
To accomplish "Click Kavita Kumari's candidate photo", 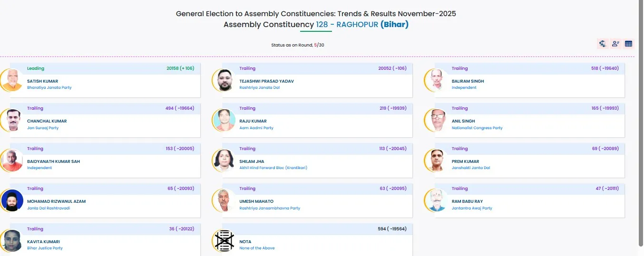I will pos(12,241).
